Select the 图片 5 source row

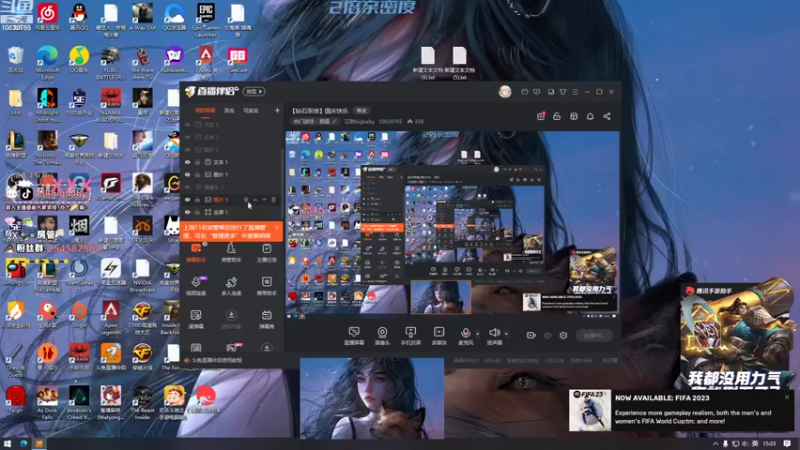click(x=231, y=199)
